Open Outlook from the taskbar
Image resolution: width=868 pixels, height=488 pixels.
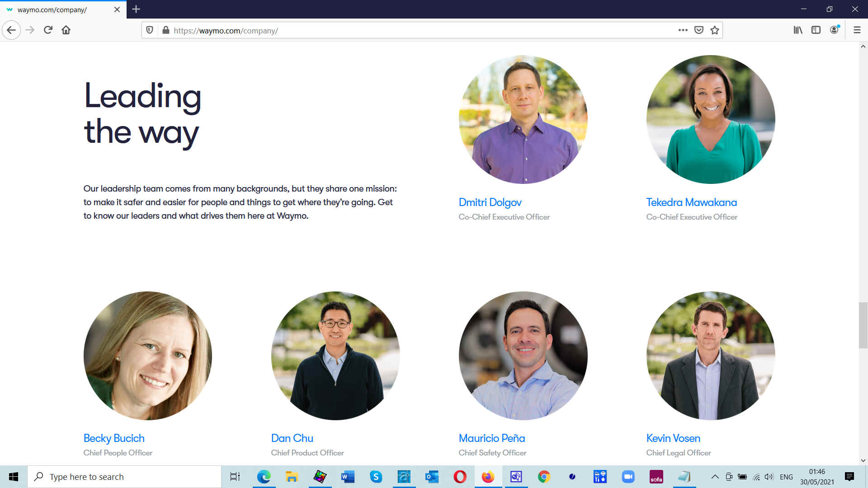click(x=432, y=477)
